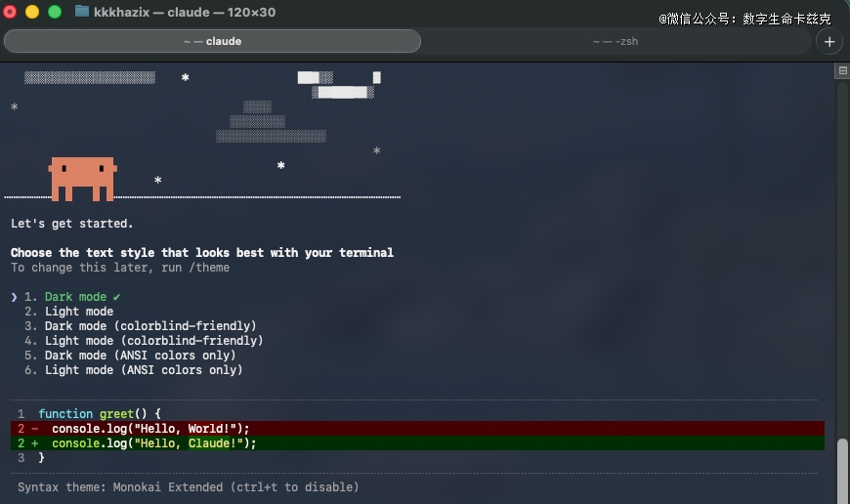Switch to the "~ — -zsh" tab
Screen dimensions: 850x504
[616, 41]
